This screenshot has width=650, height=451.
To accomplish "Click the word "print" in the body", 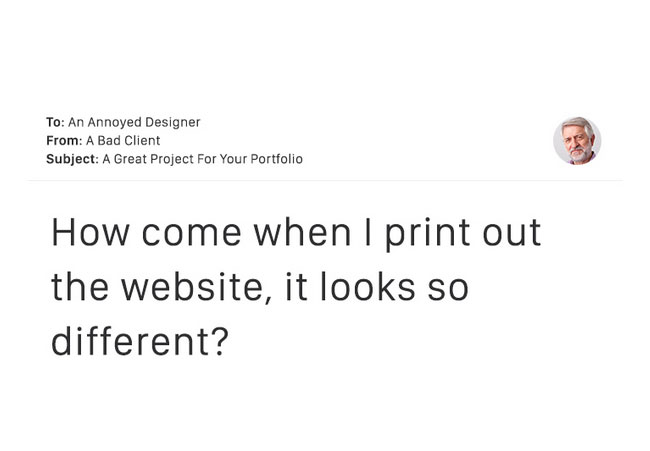I will pos(427,234).
